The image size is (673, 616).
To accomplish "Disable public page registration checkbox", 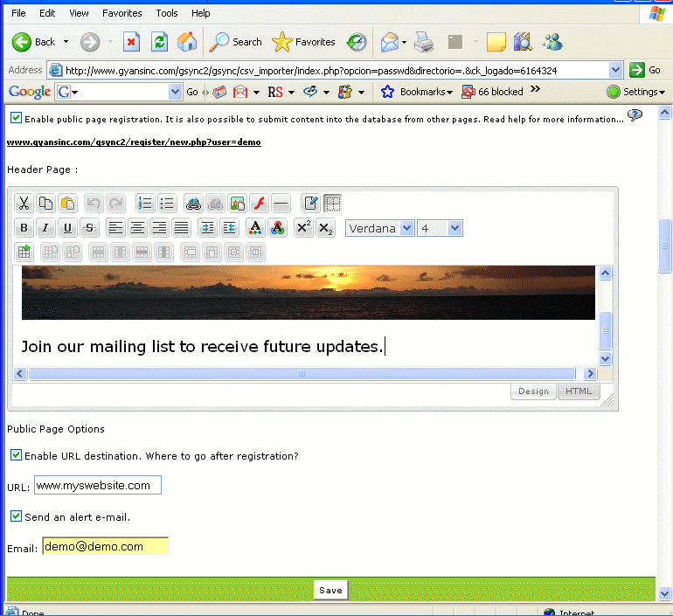I will [x=16, y=118].
